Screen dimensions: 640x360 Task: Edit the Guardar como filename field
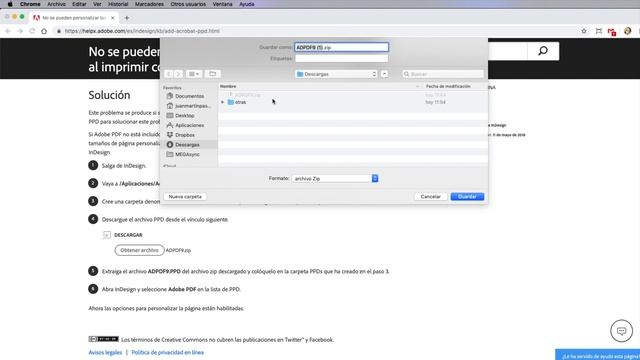click(x=341, y=47)
